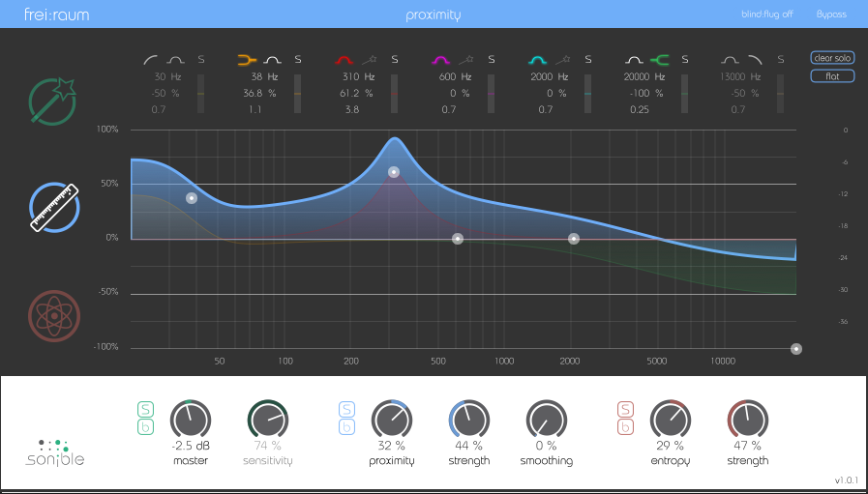Select the proximity ruler section icon
The height and width of the screenshot is (494, 868).
pos(54,208)
